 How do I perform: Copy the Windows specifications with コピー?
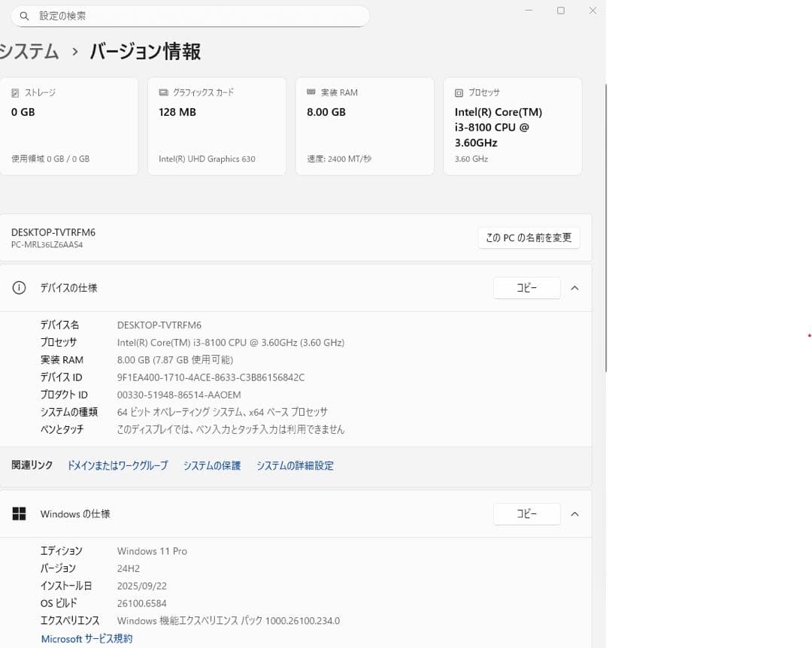tap(526, 513)
